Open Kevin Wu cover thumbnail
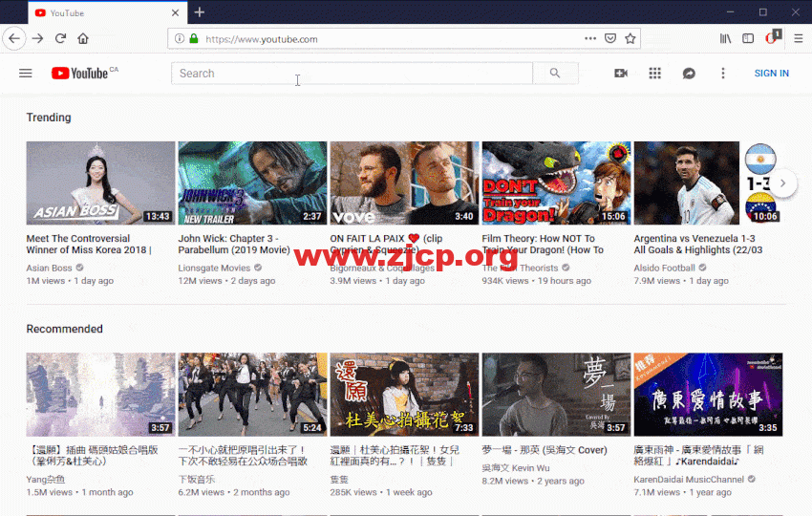 [556, 395]
